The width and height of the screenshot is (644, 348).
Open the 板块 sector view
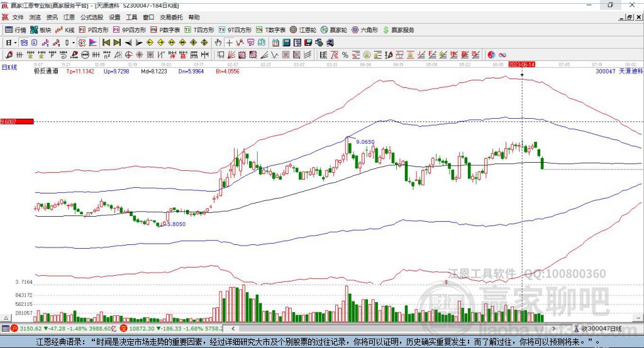pos(41,30)
